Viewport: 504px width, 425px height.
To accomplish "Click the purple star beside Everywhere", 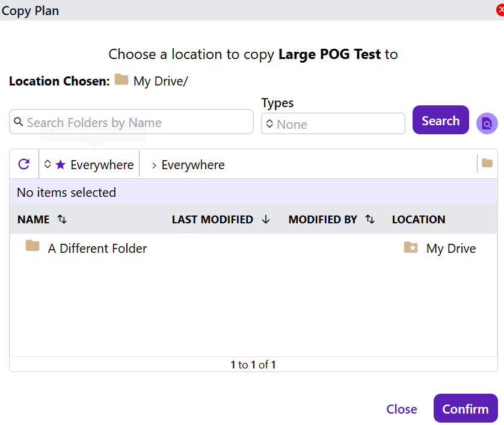I will (x=60, y=165).
